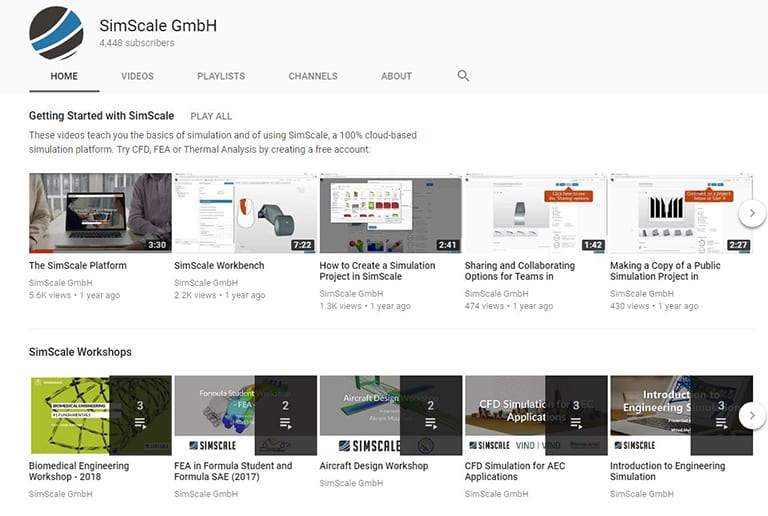Click SimScale GmbH under SimScale Workbench video
The width and height of the screenshot is (768, 516).
206,283
